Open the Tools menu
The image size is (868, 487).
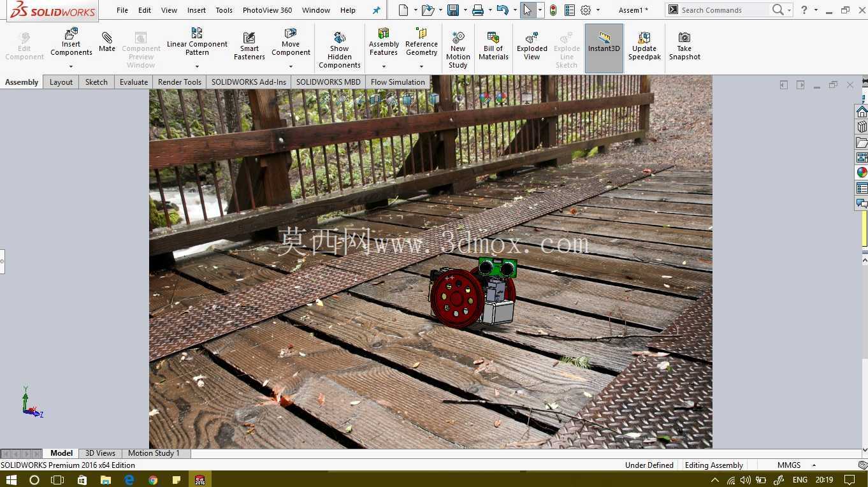click(x=224, y=10)
